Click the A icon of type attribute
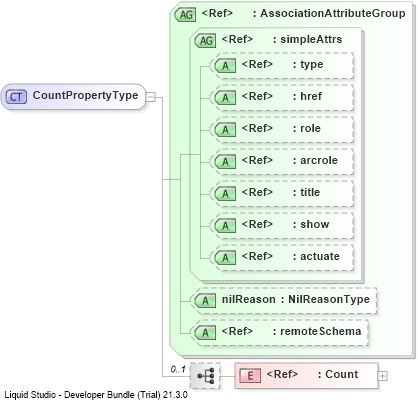 point(225,66)
